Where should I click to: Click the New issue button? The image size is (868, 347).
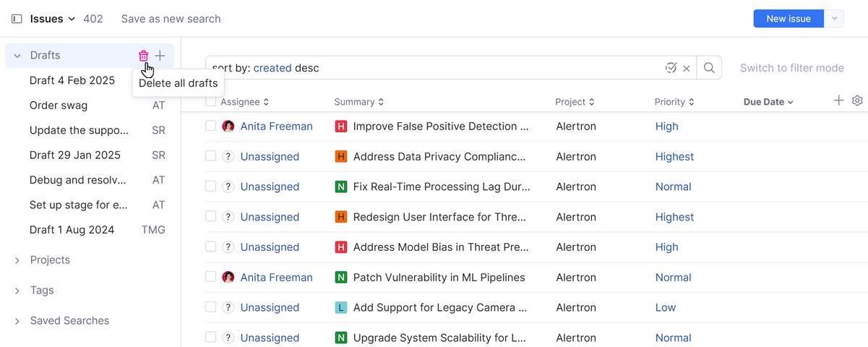pyautogui.click(x=788, y=19)
